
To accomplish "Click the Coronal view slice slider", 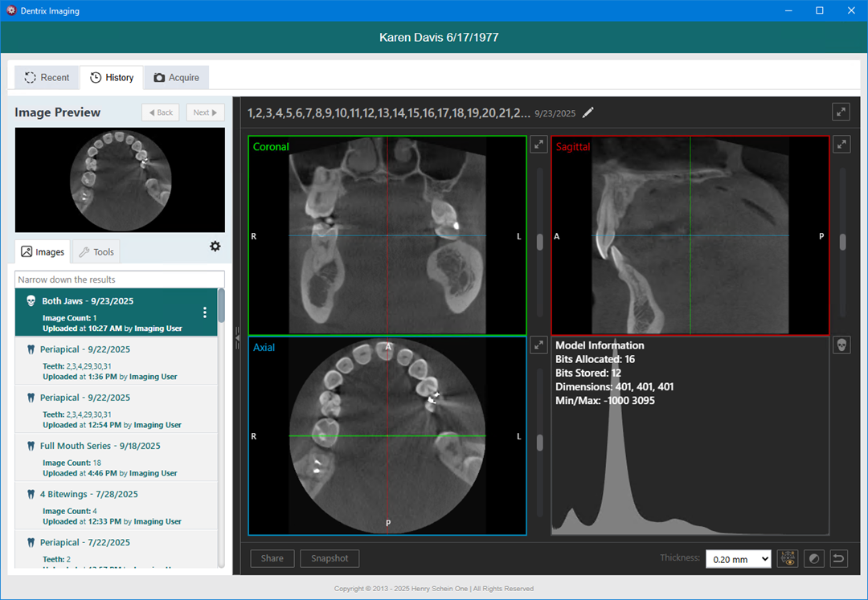I will pos(539,241).
